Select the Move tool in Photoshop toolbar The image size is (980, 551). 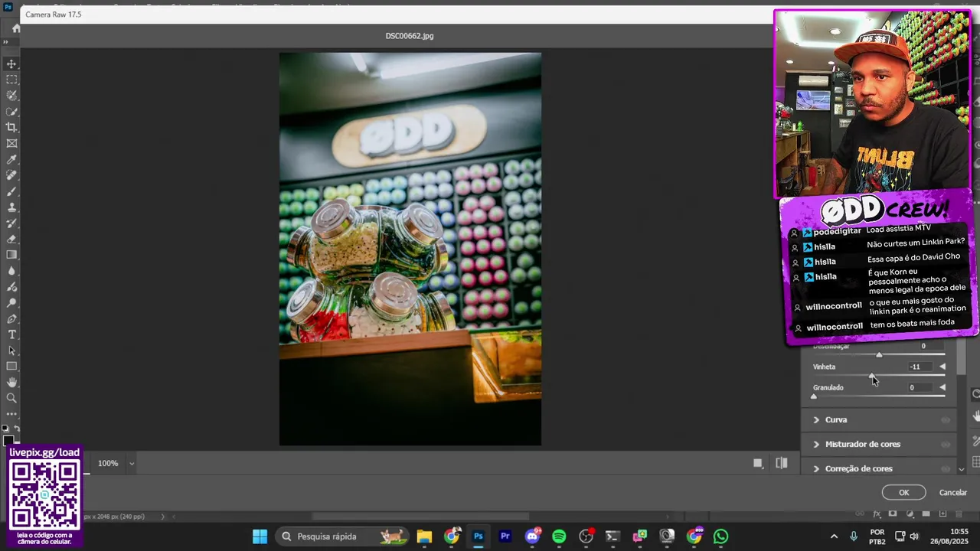[11, 64]
